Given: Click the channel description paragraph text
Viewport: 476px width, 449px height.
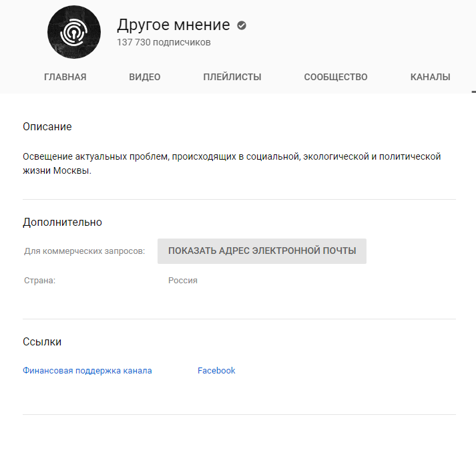Looking at the screenshot, I should point(232,163).
